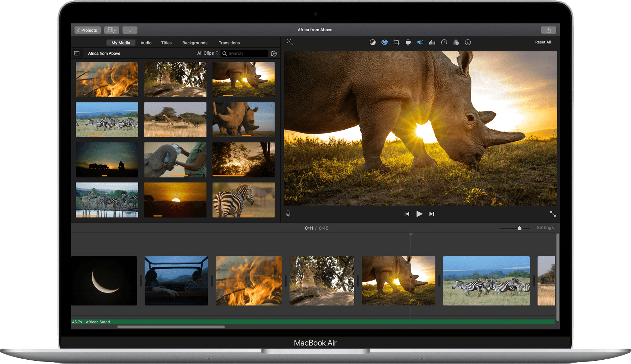
Task: Mute the clip with the Volume control
Action: pos(420,42)
